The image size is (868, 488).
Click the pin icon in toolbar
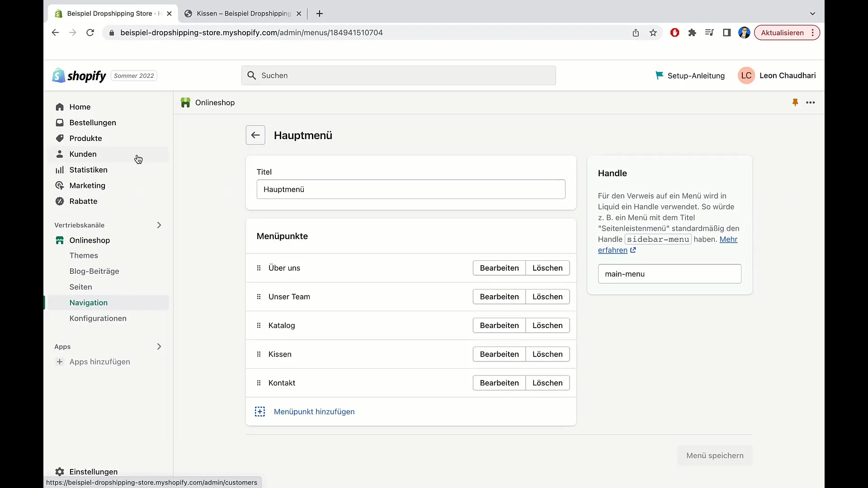[795, 101]
